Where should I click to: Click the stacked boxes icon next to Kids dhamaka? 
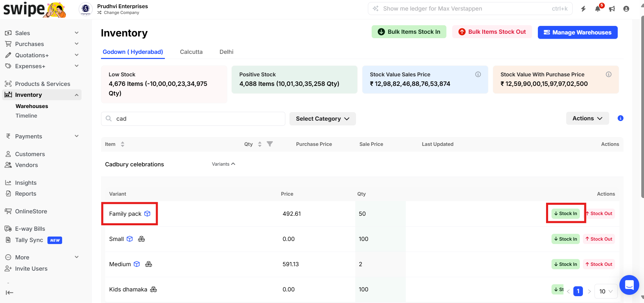click(154, 289)
